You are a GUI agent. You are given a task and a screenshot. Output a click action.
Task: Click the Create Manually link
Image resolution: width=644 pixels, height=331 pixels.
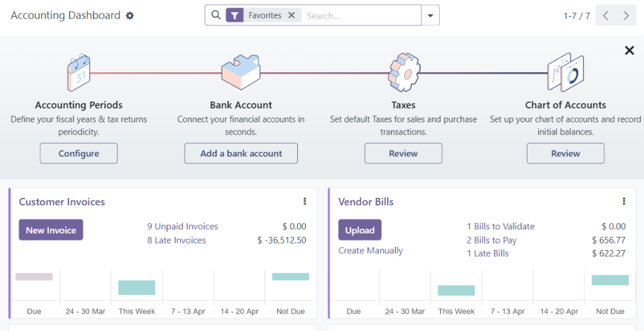370,251
